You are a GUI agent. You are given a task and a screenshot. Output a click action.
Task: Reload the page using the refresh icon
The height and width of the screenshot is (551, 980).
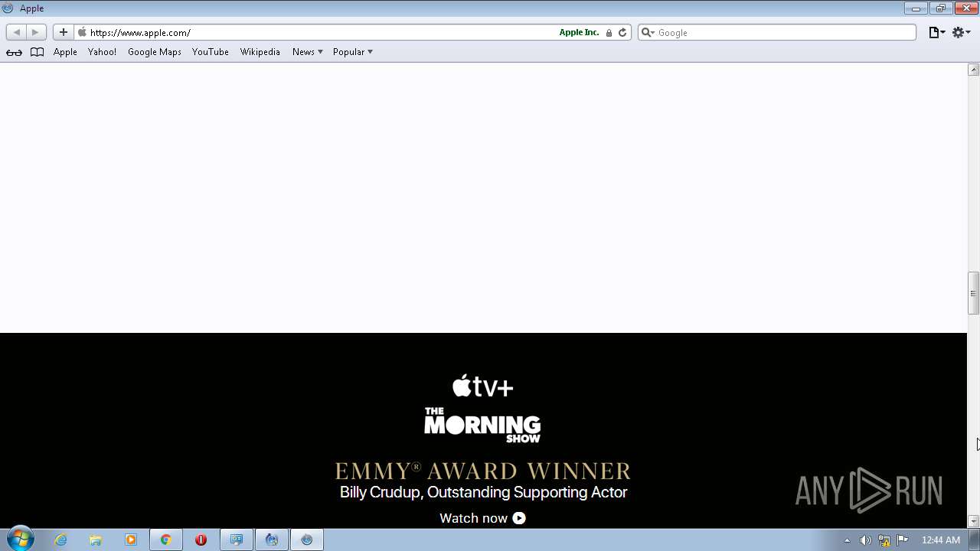[x=622, y=32]
